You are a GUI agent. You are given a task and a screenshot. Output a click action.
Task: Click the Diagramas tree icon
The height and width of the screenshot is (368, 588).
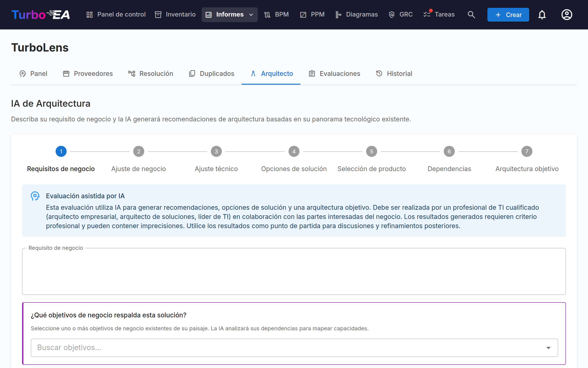coord(338,14)
